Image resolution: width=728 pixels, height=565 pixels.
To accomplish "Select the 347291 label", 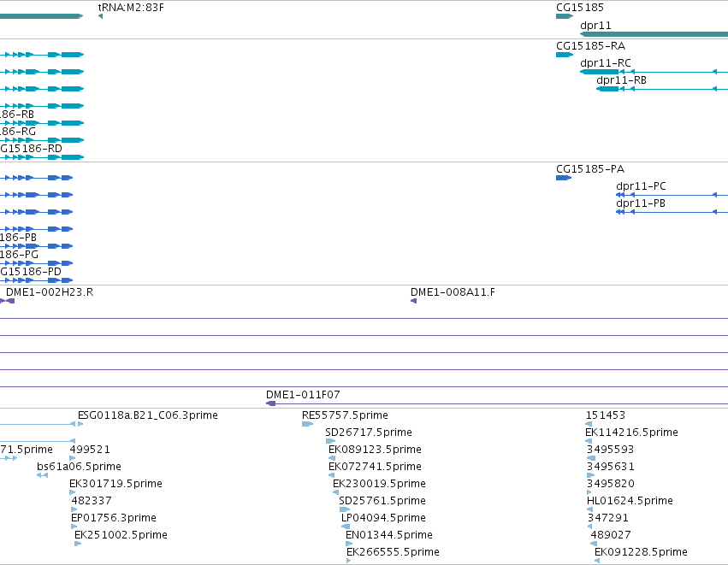I will [607, 518].
